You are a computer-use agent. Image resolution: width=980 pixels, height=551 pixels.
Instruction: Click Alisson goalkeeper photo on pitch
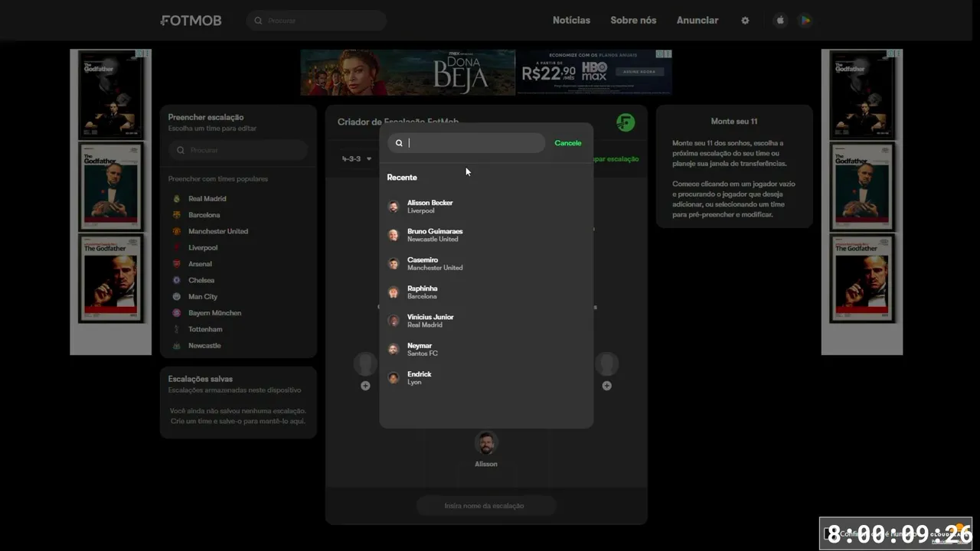[x=486, y=443]
